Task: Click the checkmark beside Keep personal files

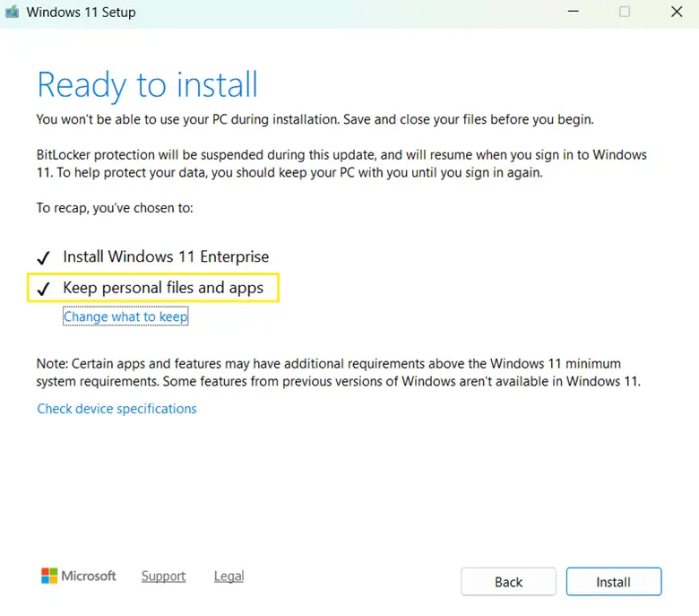Action: [43, 289]
